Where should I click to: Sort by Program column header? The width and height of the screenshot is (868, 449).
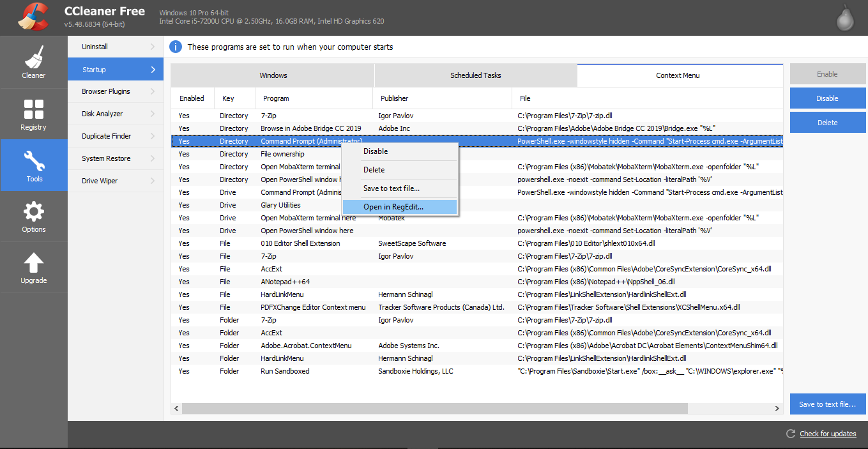pos(314,98)
